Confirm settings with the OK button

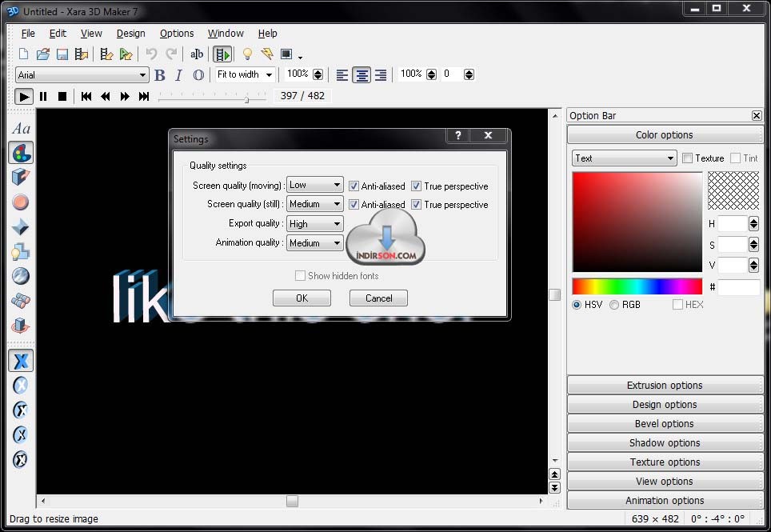(x=302, y=298)
